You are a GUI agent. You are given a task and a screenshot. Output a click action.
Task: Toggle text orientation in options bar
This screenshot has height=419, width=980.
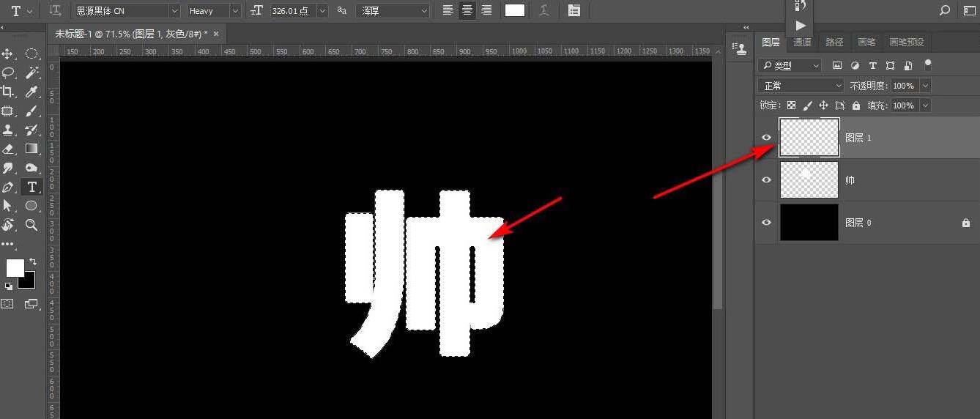55,10
